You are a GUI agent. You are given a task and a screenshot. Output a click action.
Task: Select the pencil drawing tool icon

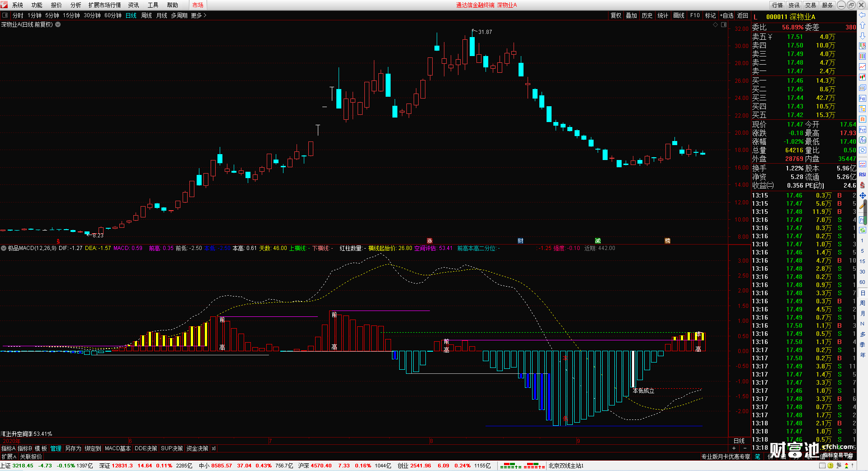(863, 206)
